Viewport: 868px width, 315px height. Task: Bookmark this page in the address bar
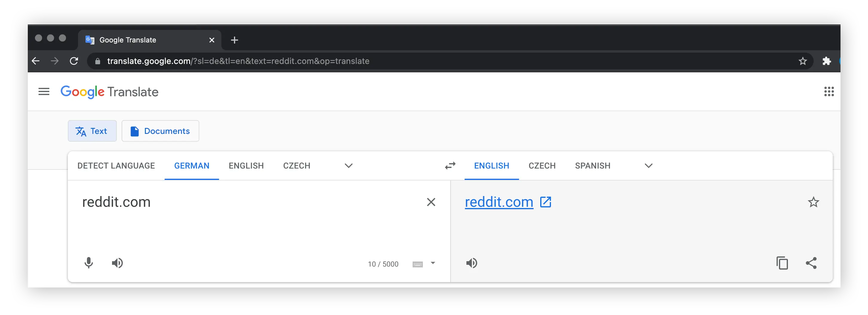click(x=803, y=61)
